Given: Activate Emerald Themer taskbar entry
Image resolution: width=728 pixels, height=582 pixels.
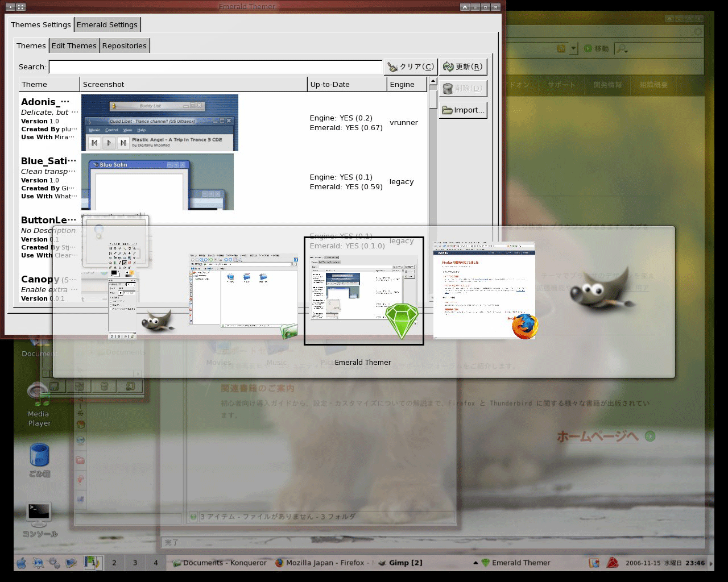Looking at the screenshot, I should (516, 563).
